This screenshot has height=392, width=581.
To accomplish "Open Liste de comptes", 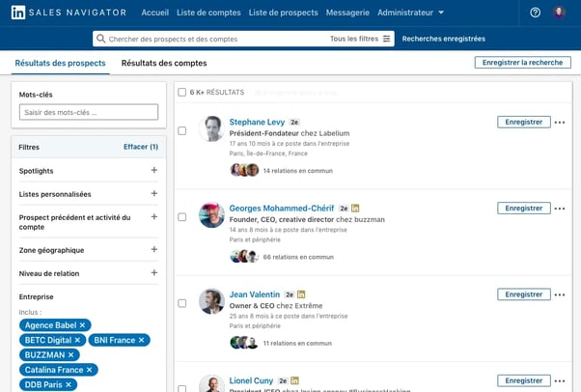I will [208, 13].
